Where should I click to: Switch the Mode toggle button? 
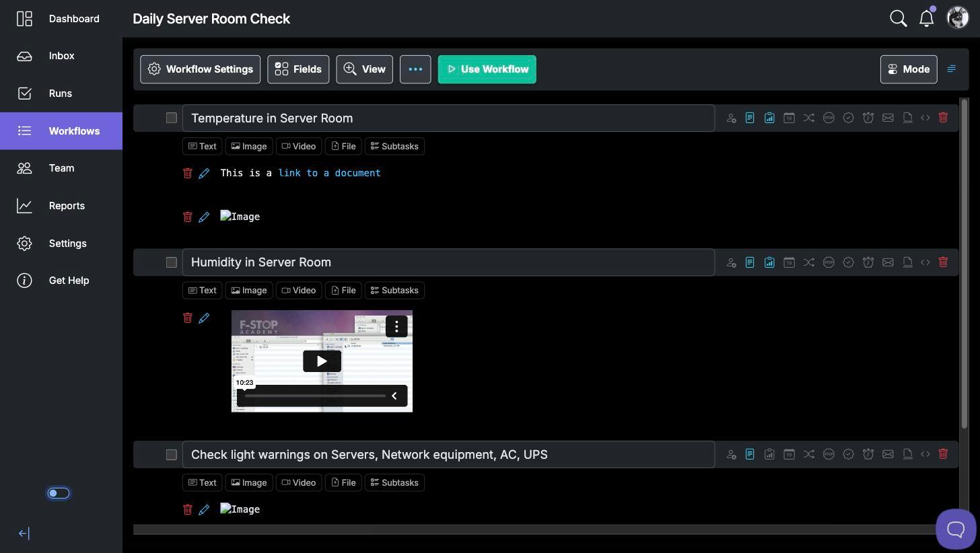pos(909,69)
